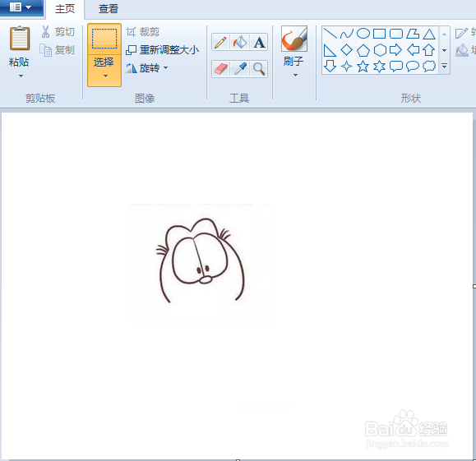The width and height of the screenshot is (476, 461).
Task: Click the Brushes icon
Action: point(294,39)
